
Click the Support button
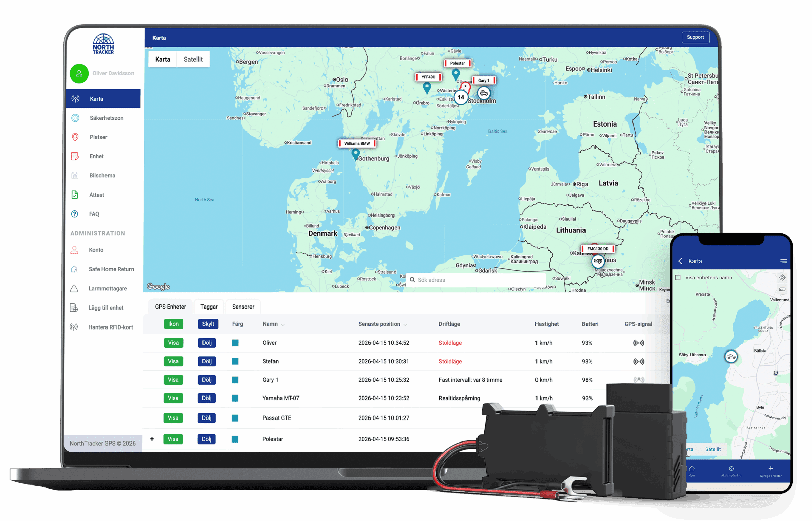coord(695,37)
